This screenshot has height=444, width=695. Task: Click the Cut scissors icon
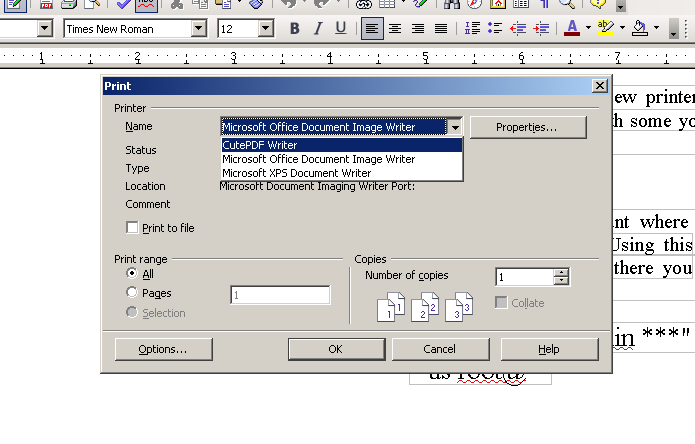[177, 4]
